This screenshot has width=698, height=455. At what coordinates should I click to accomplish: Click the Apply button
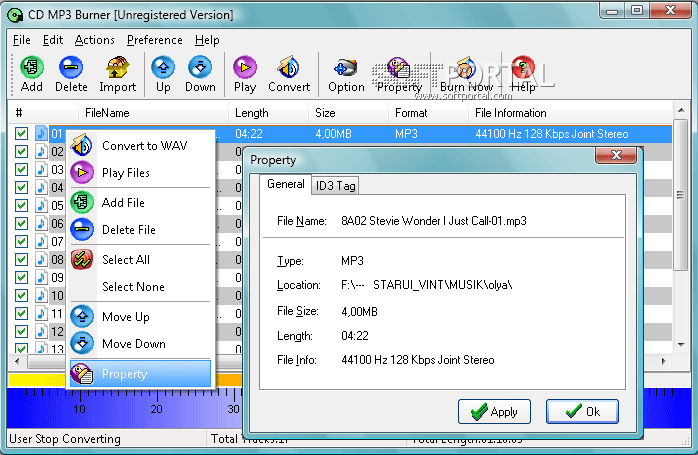(x=494, y=411)
